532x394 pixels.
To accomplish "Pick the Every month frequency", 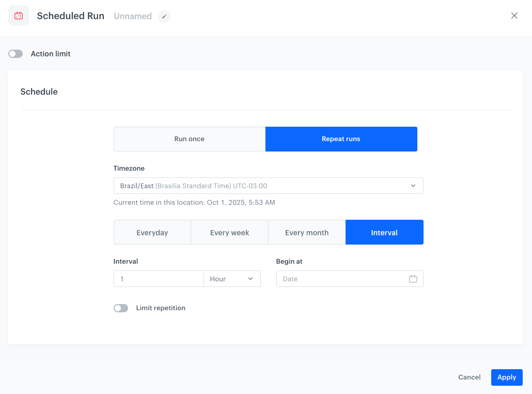I will click(x=307, y=233).
